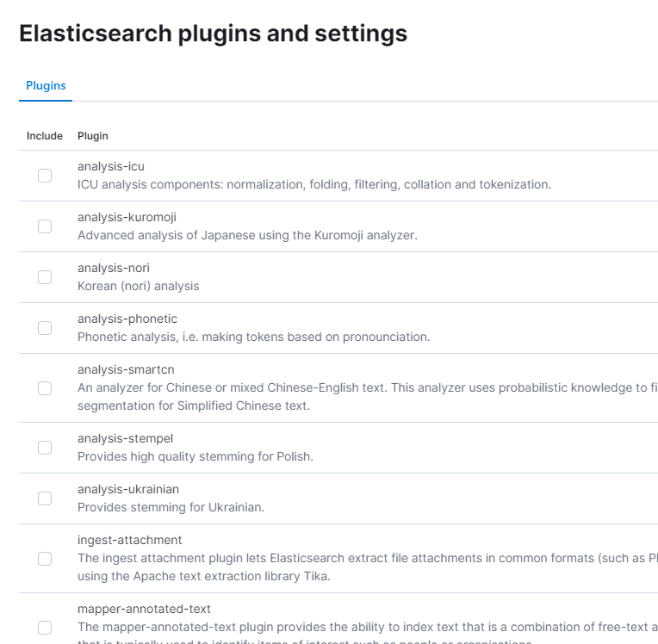Screen dimensions: 658x644
Task: Click the Include column header
Action: pos(45,136)
